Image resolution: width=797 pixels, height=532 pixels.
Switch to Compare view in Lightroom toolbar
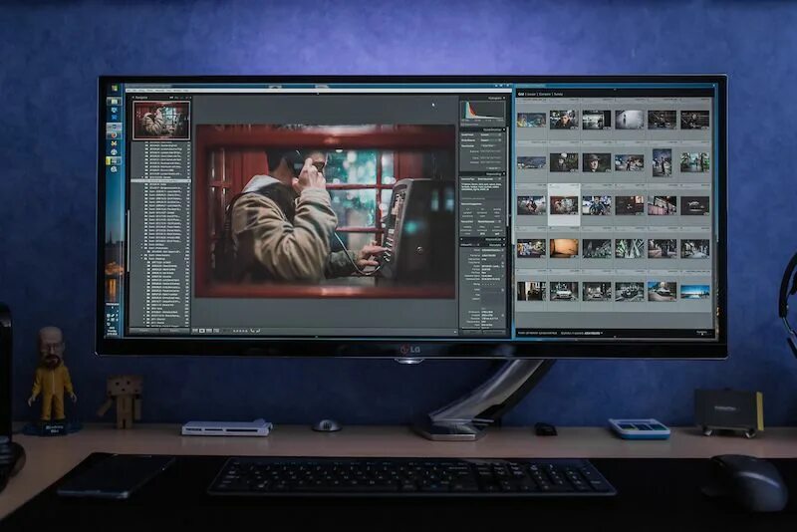209,331
